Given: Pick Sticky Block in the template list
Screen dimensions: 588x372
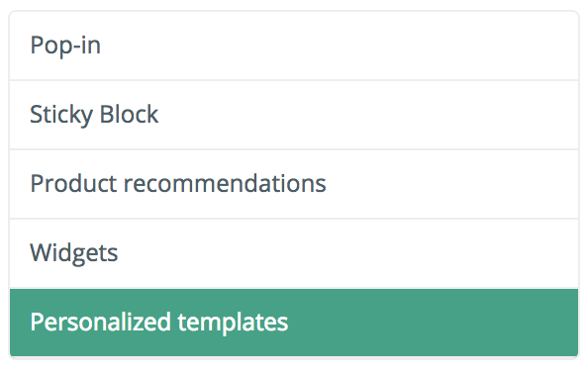Looking at the screenshot, I should point(294,115).
